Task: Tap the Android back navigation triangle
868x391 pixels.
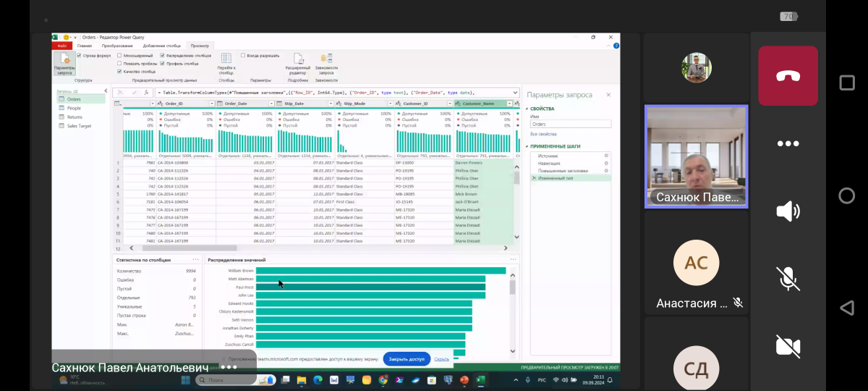Action: click(846, 308)
